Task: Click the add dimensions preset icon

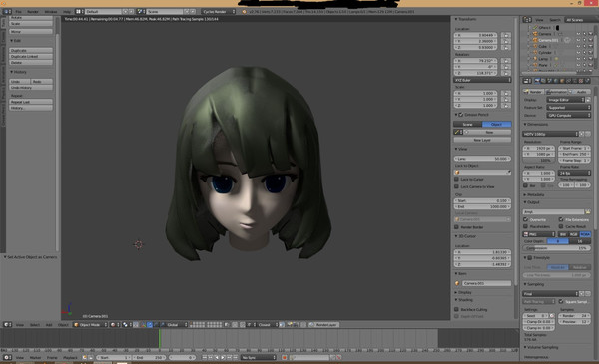Action: (582, 134)
